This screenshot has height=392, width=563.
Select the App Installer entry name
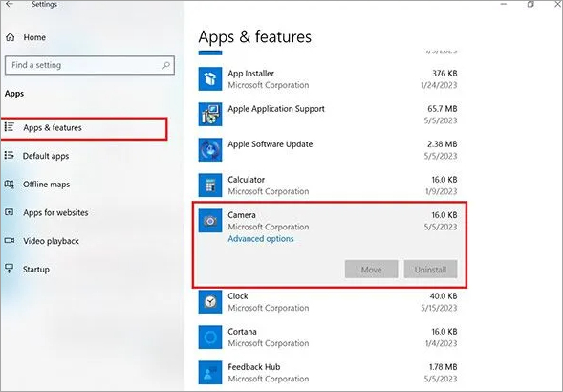(x=250, y=74)
